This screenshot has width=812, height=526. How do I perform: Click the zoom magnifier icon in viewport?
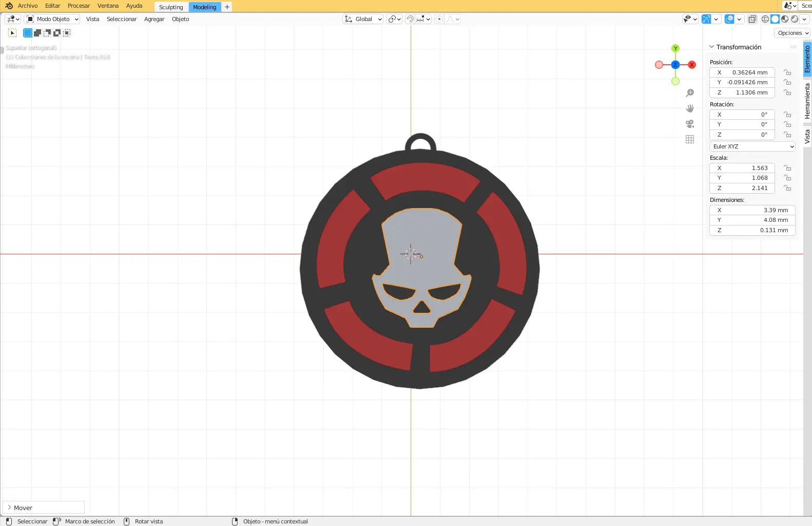pos(690,93)
